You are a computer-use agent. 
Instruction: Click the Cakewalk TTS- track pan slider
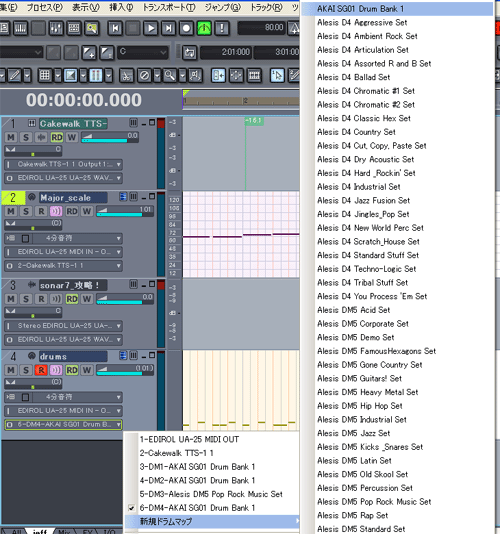pos(33,150)
